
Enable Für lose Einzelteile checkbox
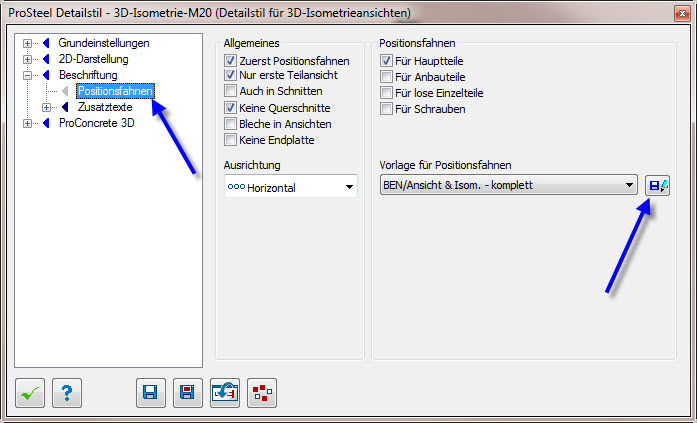tap(386, 92)
